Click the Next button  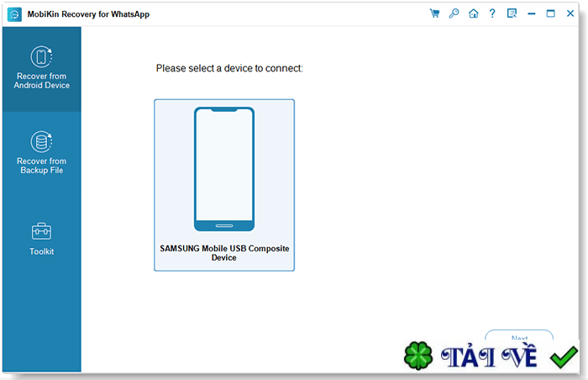coord(519,336)
